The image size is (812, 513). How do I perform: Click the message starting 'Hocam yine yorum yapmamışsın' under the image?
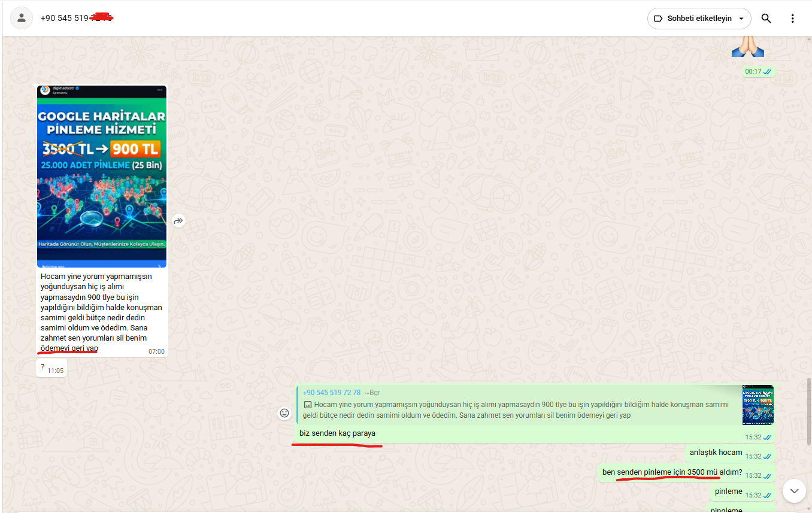coord(101,312)
